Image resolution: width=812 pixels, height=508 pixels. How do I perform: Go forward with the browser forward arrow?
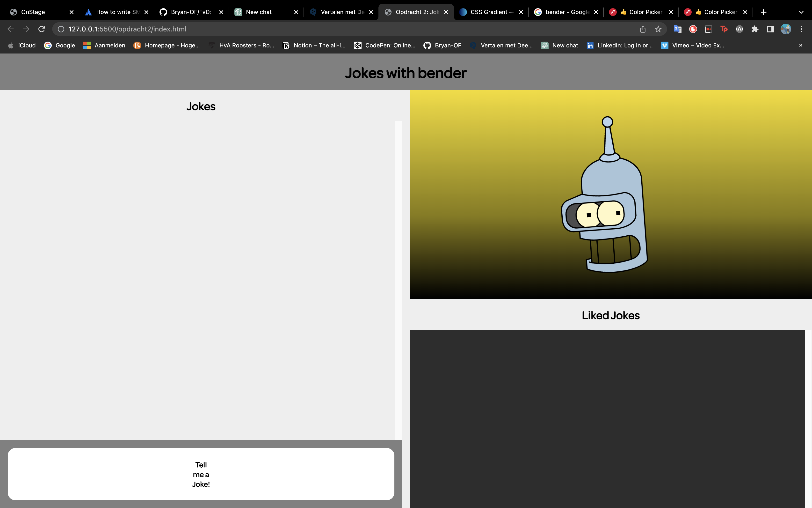[x=26, y=29]
